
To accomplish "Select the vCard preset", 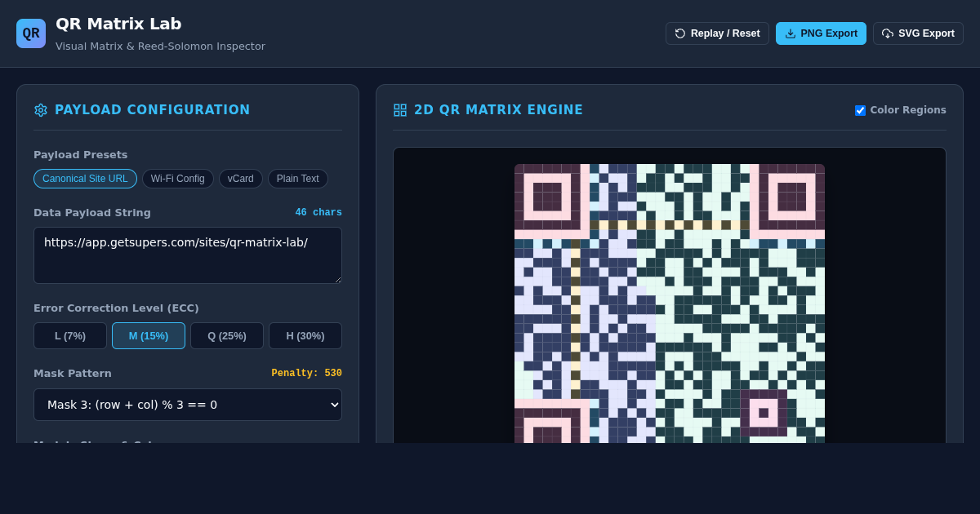I will 241,179.
